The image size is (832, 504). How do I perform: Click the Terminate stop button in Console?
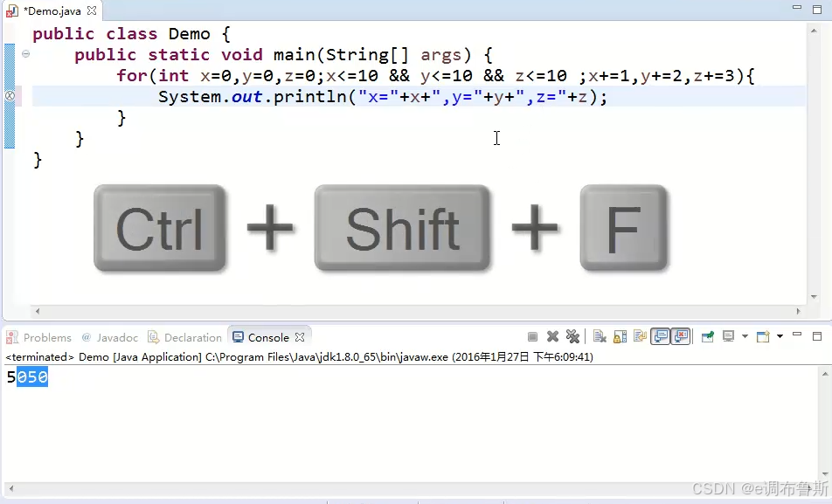click(x=533, y=337)
